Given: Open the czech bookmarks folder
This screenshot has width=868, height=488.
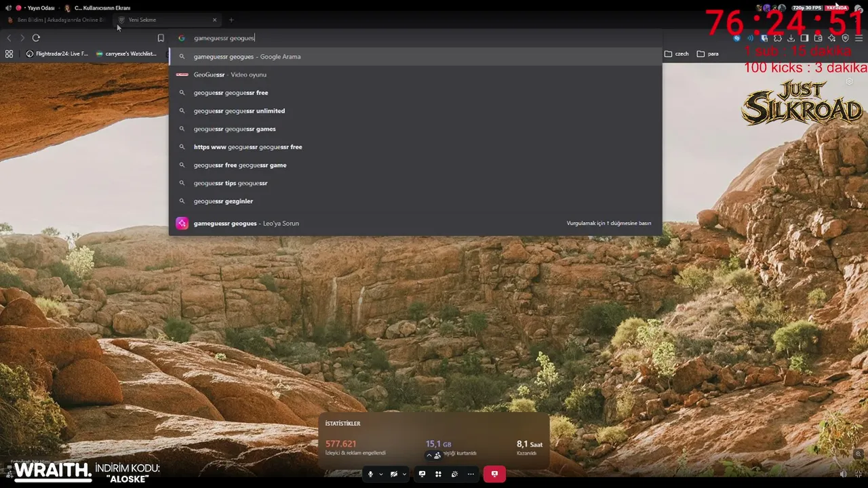Looking at the screenshot, I should point(677,54).
